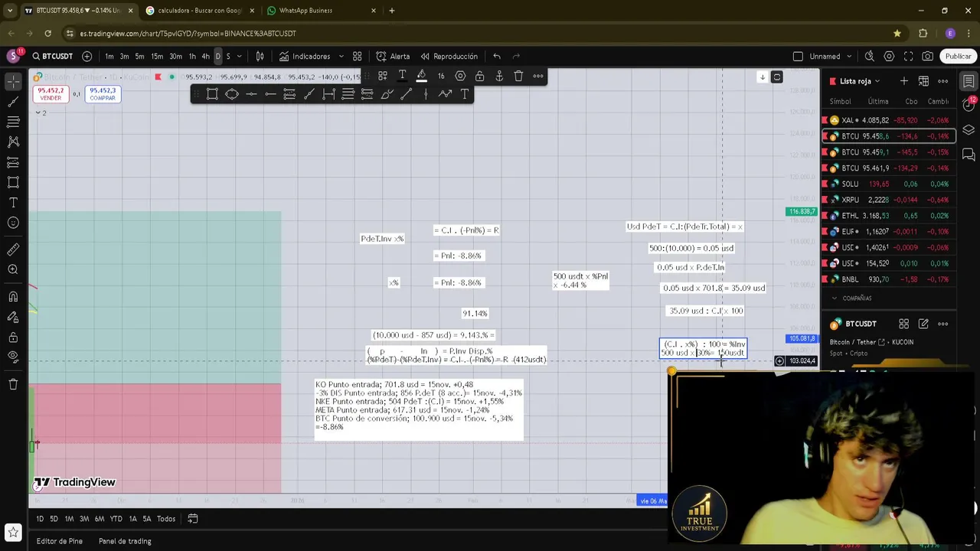Open symbol search BTCUSDT

52,56
